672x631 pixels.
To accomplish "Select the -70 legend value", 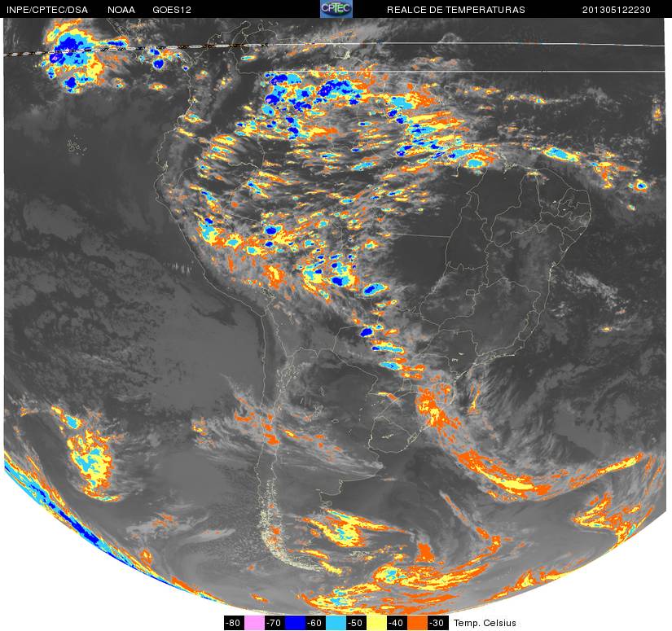I will tap(275, 623).
